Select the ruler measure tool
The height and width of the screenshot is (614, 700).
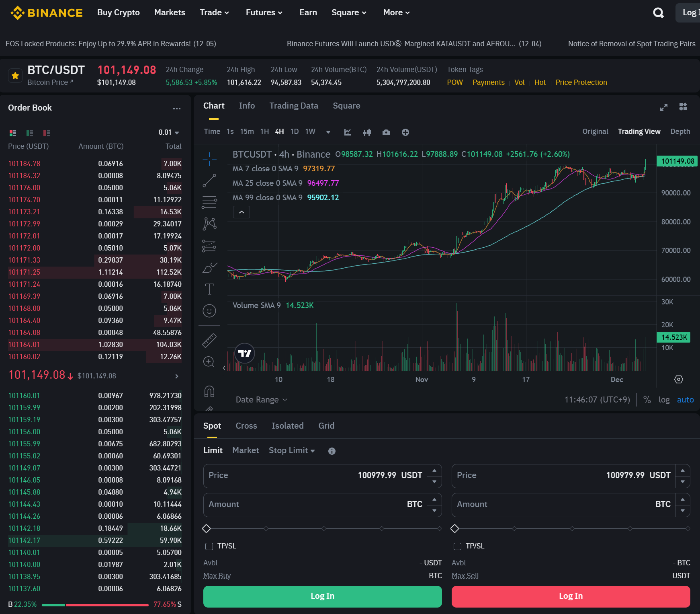(x=209, y=341)
